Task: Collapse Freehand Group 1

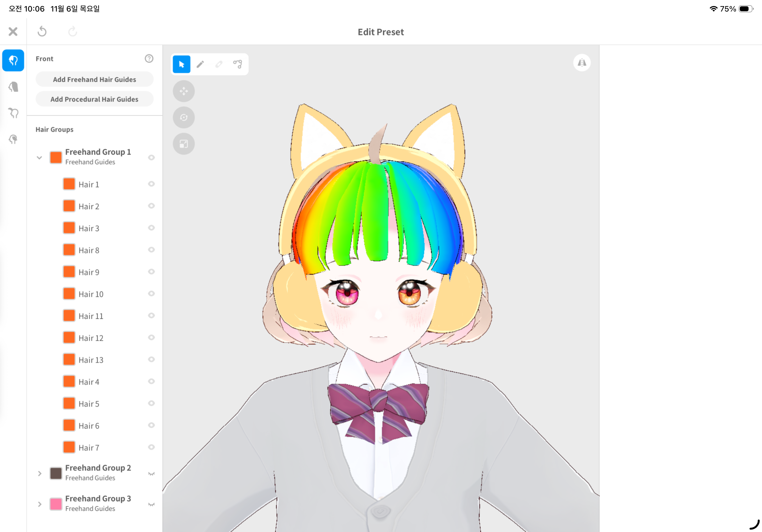Action: 39,158
